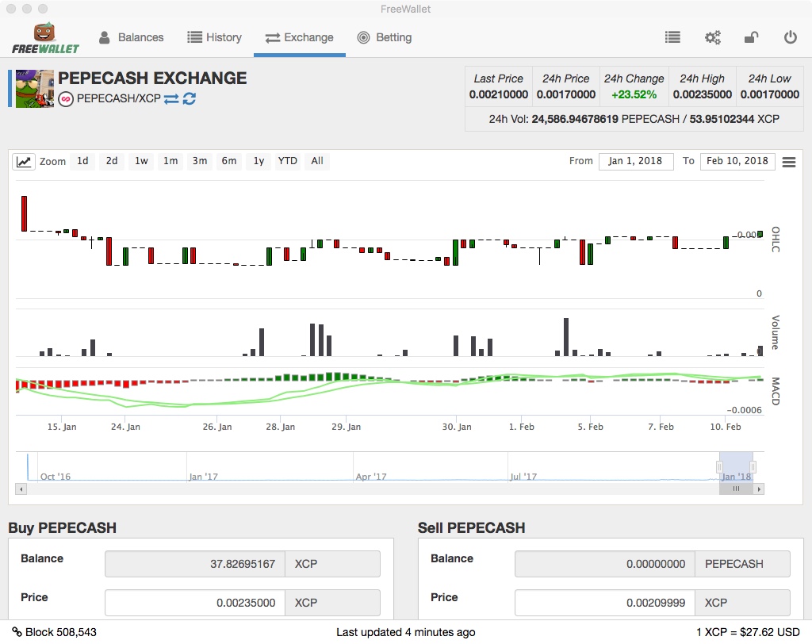The width and height of the screenshot is (812, 644).
Task: Click the Last updated 4 minutes ago text
Action: 405,632
